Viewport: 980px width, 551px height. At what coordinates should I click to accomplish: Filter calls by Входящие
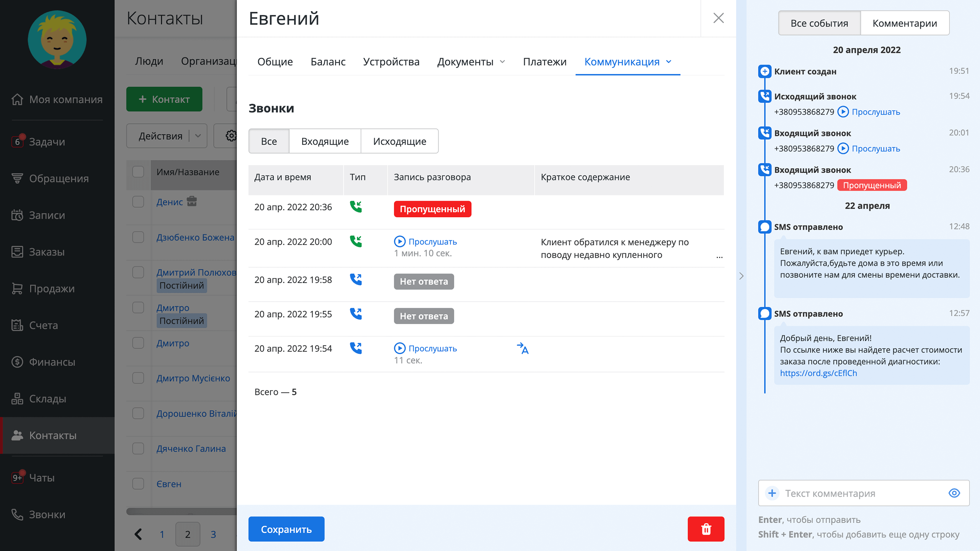tap(325, 141)
